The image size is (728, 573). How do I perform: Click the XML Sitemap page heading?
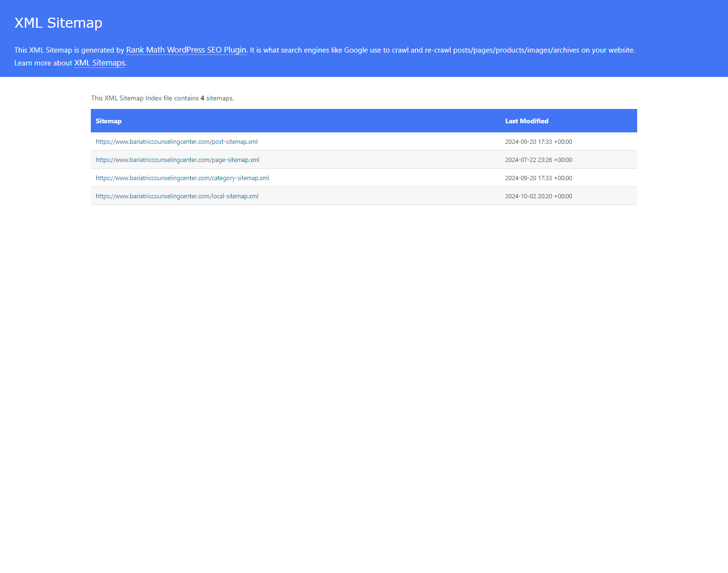click(x=58, y=22)
